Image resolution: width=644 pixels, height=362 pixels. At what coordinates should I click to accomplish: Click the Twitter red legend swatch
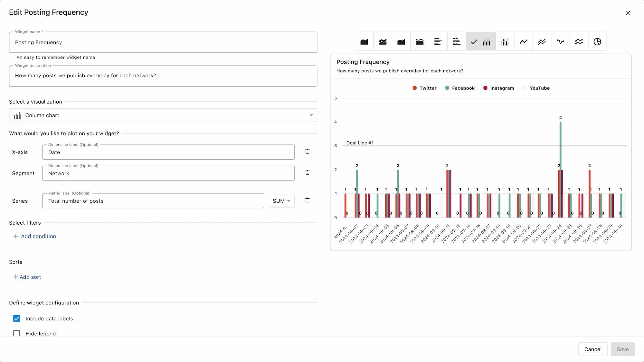tap(415, 88)
